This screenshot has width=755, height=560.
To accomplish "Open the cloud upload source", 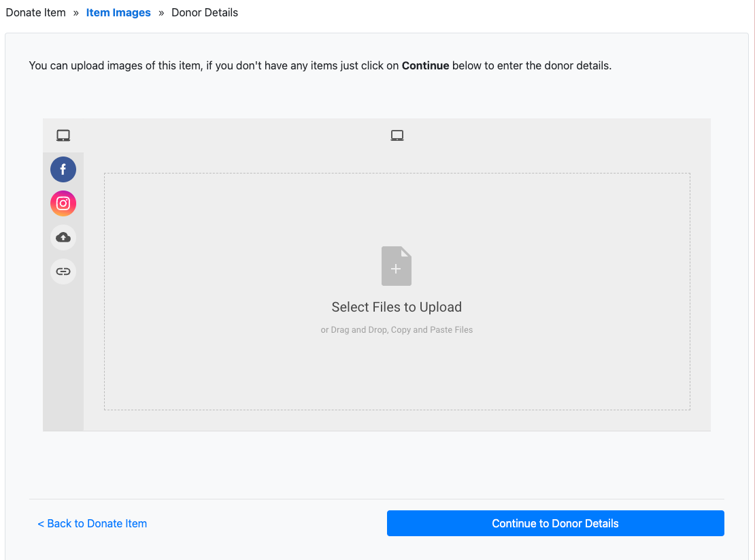I will tap(63, 237).
